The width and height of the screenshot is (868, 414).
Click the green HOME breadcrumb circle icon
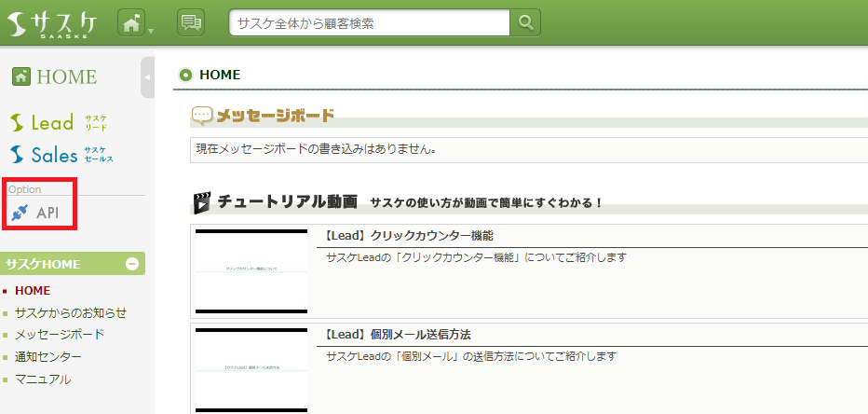(x=186, y=75)
